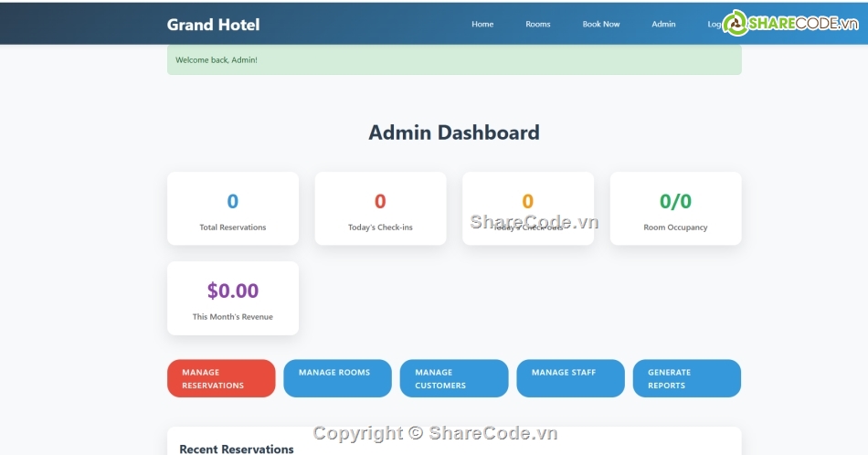Click the This Month's Revenue card

point(233,299)
